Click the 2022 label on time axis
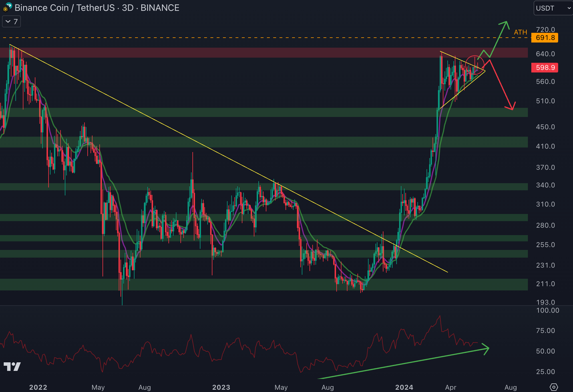The height and width of the screenshot is (392, 573). pos(38,387)
